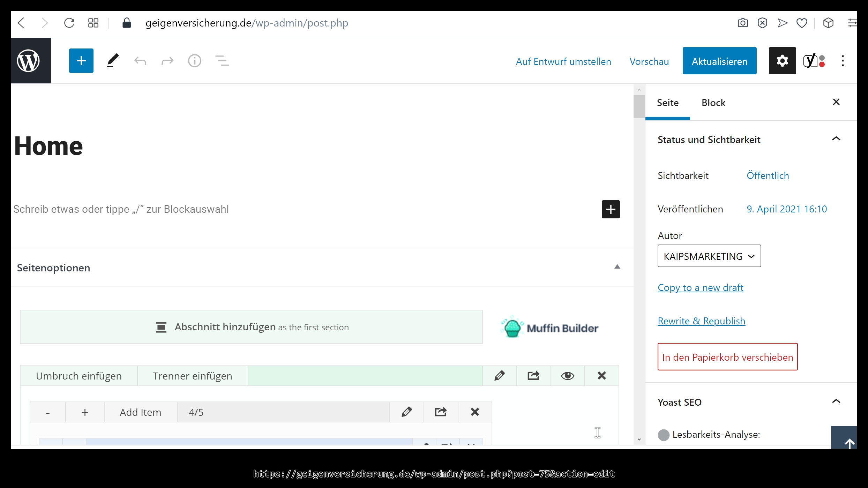The height and width of the screenshot is (488, 868).
Task: Change visibility via Öffentlich link
Action: pyautogui.click(x=768, y=175)
